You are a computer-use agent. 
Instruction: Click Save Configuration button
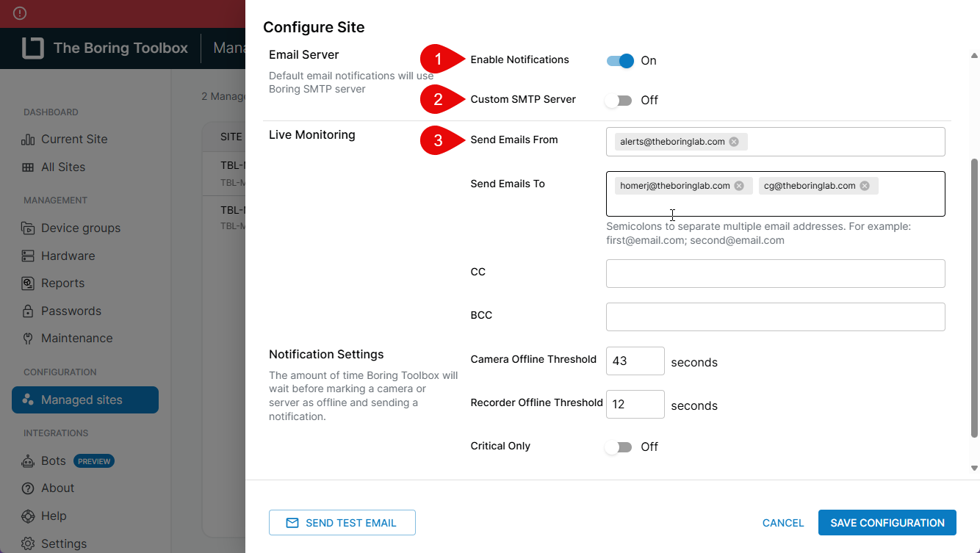887,523
